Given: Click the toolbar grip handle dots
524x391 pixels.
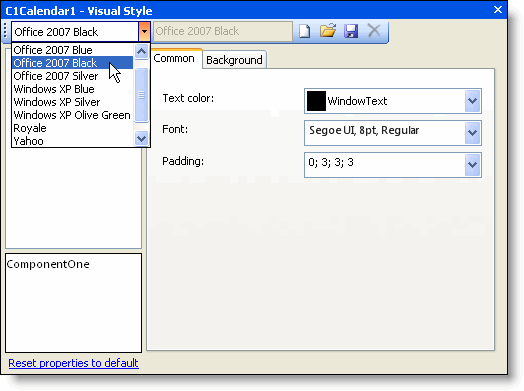Looking at the screenshot, I should point(5,31).
